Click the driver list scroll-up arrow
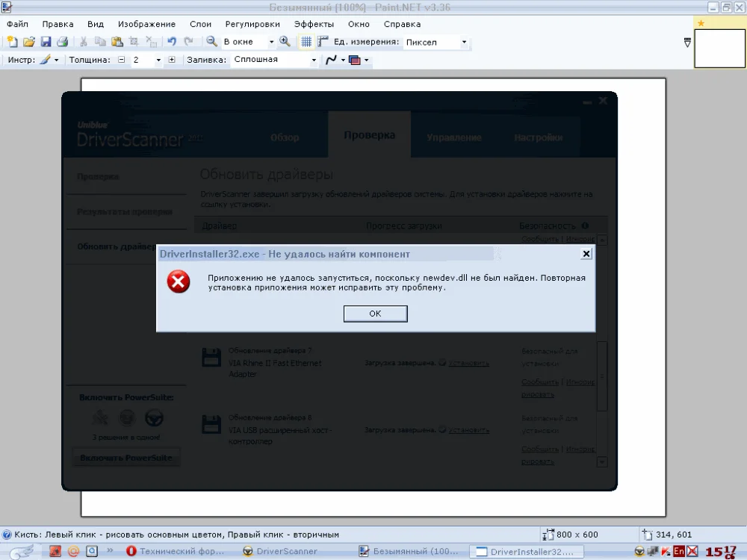The width and height of the screenshot is (747, 560). 602,240
